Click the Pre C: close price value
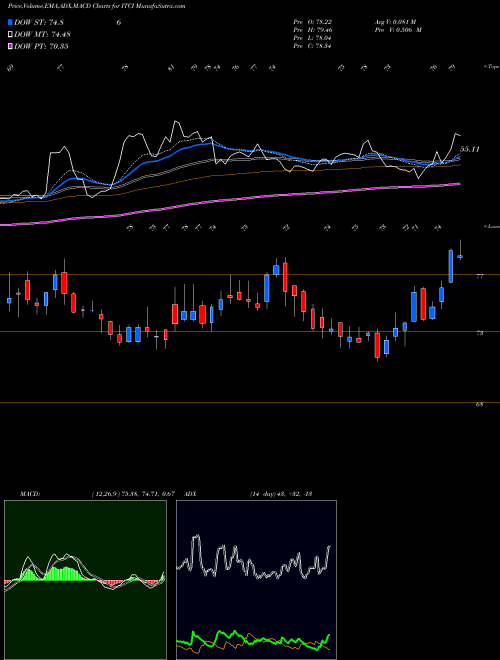 313,46
